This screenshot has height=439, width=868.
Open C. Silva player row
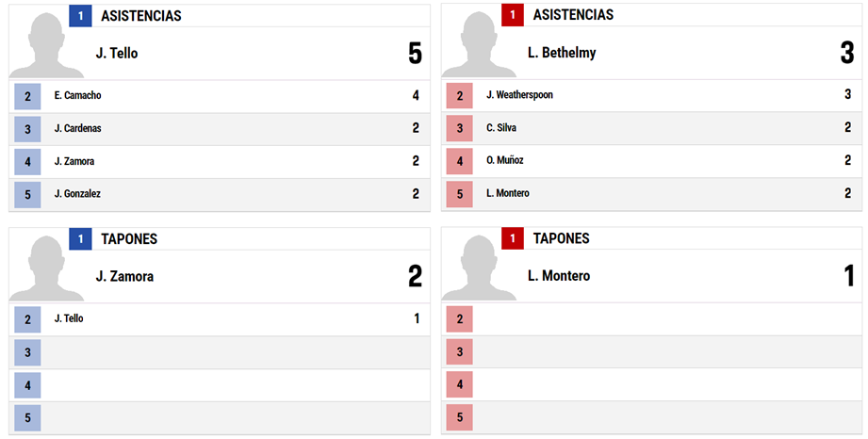coord(651,128)
